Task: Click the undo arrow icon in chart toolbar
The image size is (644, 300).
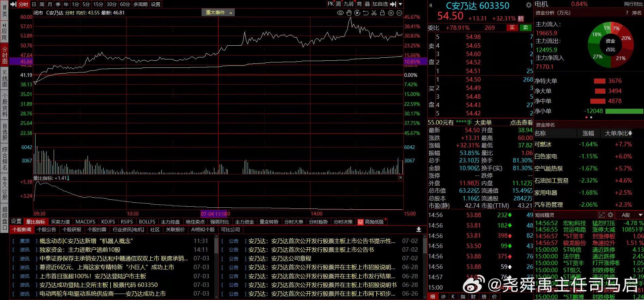Action: coord(366,13)
